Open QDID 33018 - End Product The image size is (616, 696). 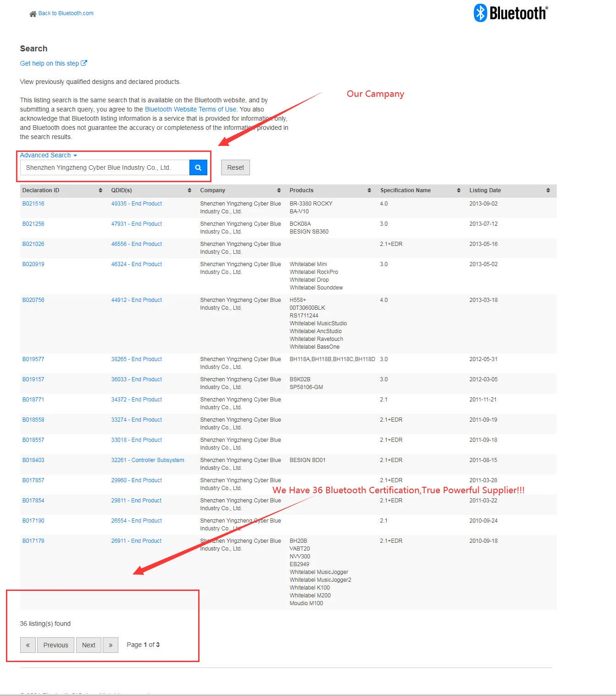pyautogui.click(x=137, y=440)
